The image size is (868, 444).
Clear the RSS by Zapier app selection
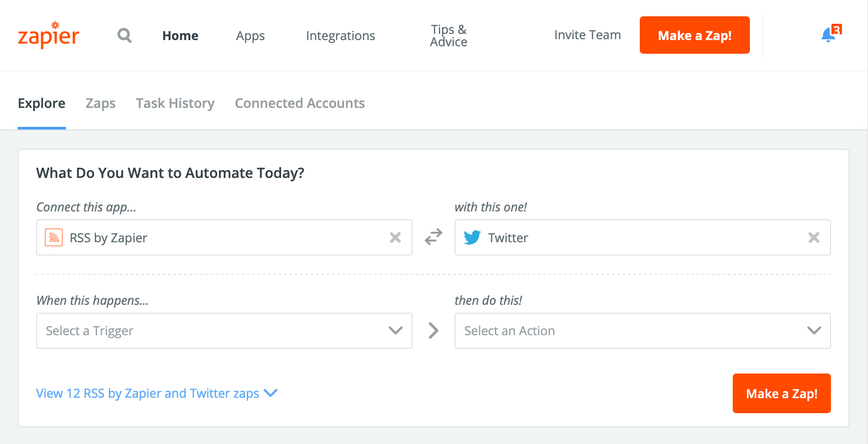coord(395,237)
